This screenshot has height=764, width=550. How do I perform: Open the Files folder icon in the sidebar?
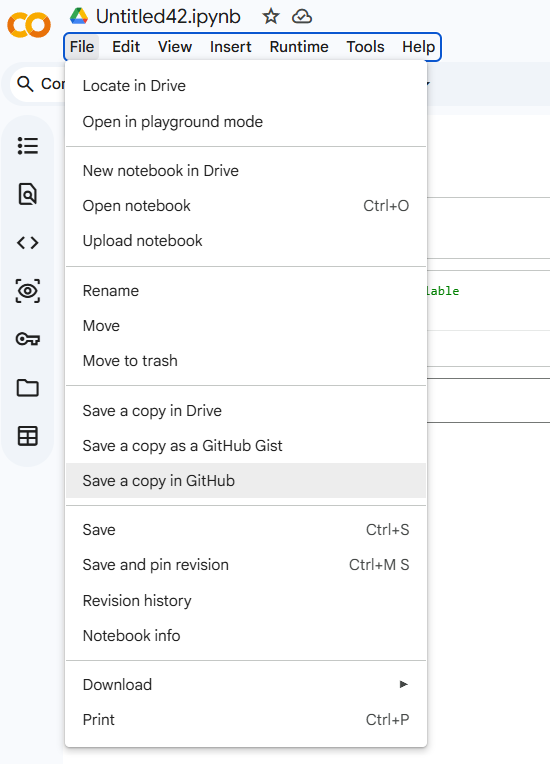[x=28, y=388]
